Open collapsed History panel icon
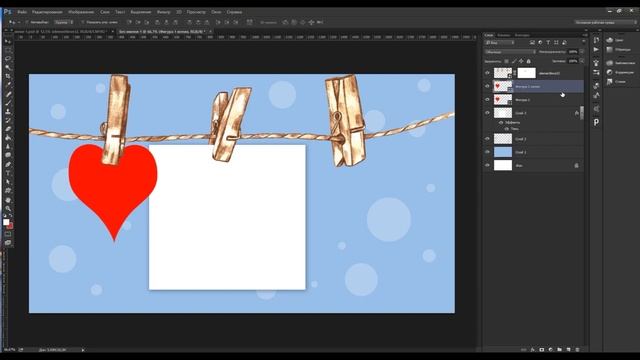 596,40
